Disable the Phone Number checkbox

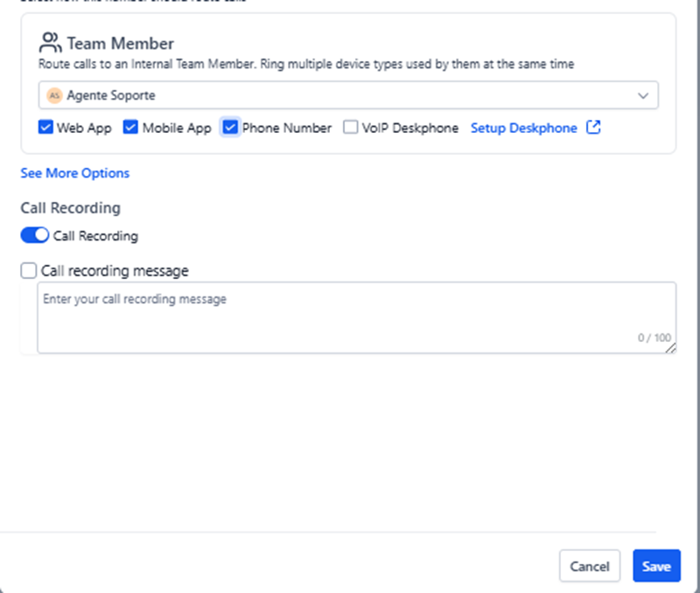231,128
